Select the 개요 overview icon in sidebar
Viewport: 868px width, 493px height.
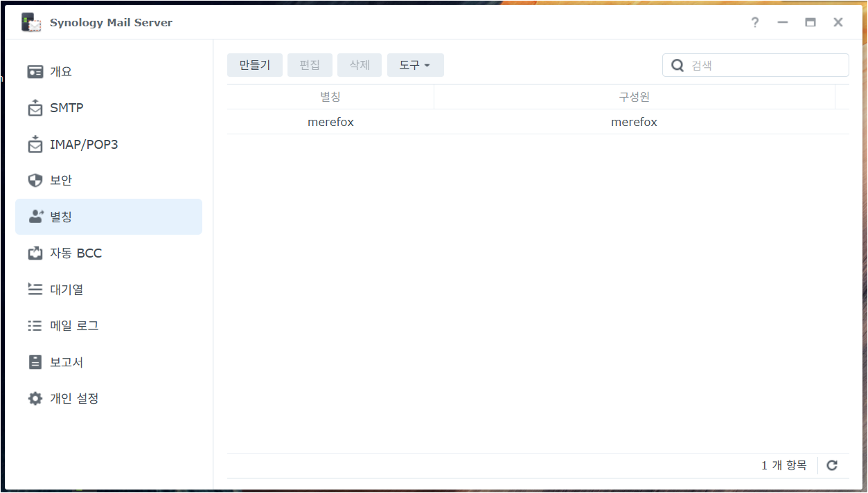click(35, 71)
